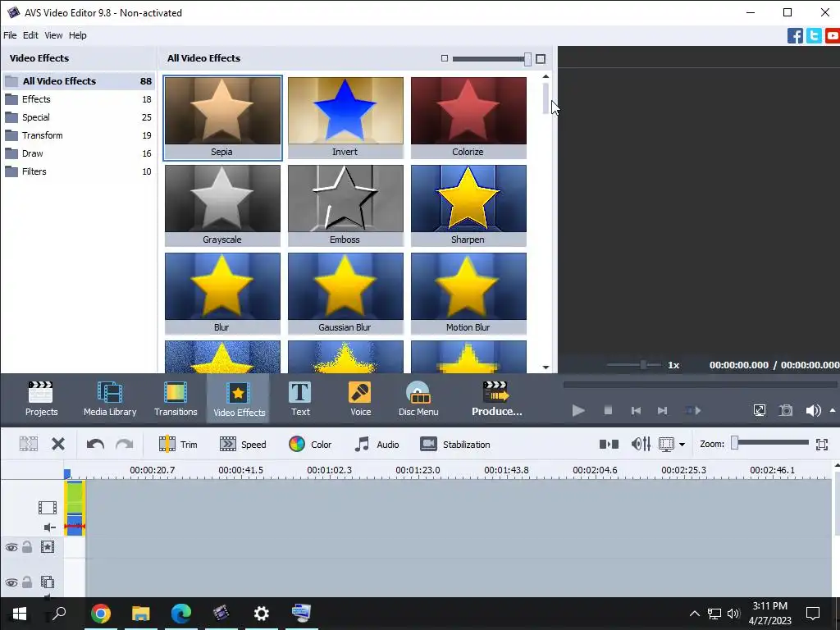Image resolution: width=840 pixels, height=630 pixels.
Task: Select the Sepia effect thumbnail
Action: pos(222,118)
